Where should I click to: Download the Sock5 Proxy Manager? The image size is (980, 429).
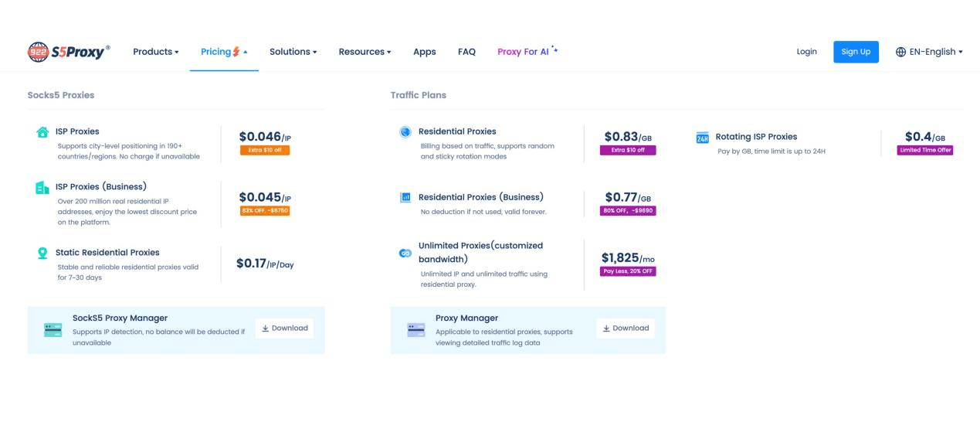285,329
